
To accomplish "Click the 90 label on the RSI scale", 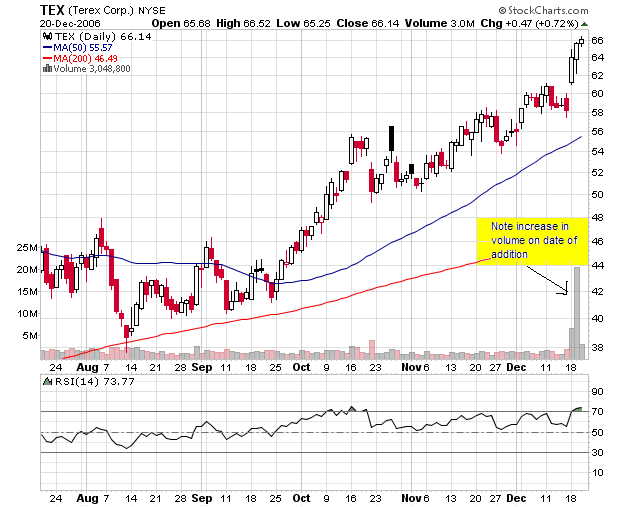I will (x=597, y=392).
